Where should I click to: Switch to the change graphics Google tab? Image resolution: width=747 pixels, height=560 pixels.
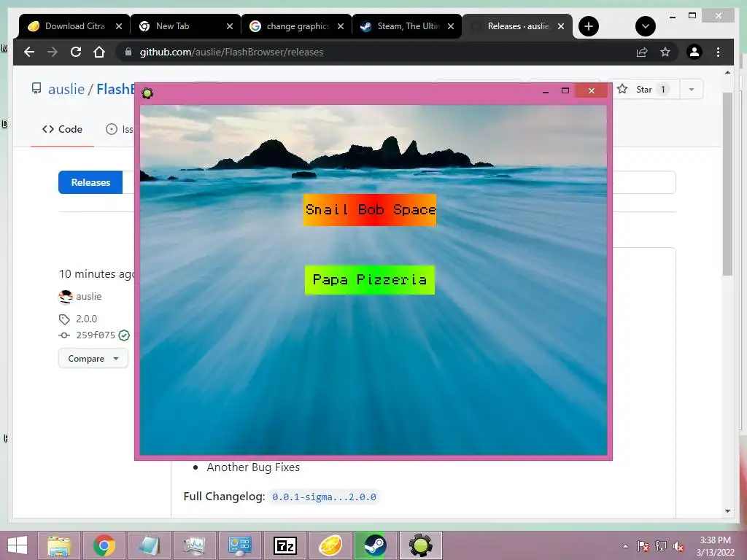[295, 26]
